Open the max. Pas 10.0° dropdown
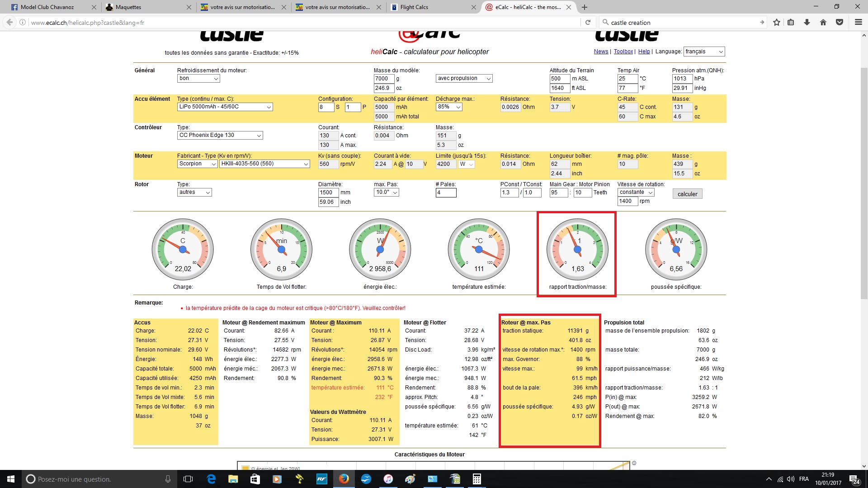The width and height of the screenshot is (868, 488). pyautogui.click(x=386, y=192)
